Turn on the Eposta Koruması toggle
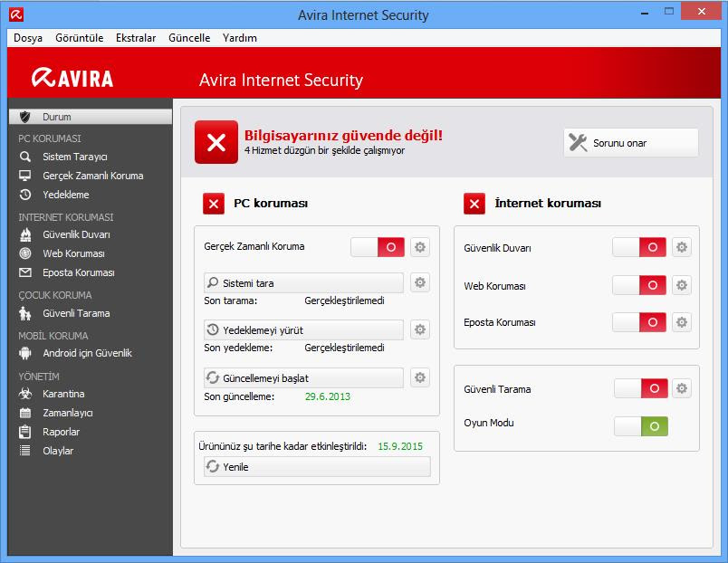 [x=639, y=322]
